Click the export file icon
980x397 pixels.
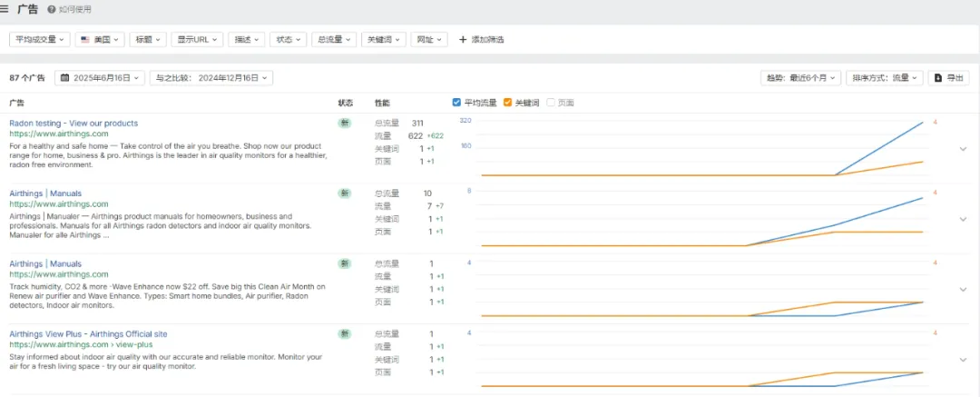click(938, 78)
